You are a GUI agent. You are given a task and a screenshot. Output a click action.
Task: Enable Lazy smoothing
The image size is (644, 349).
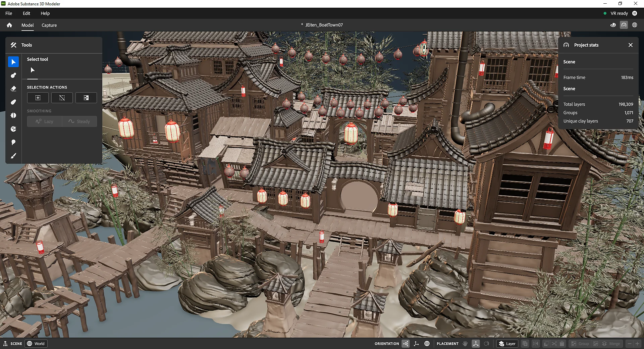pyautogui.click(x=44, y=121)
